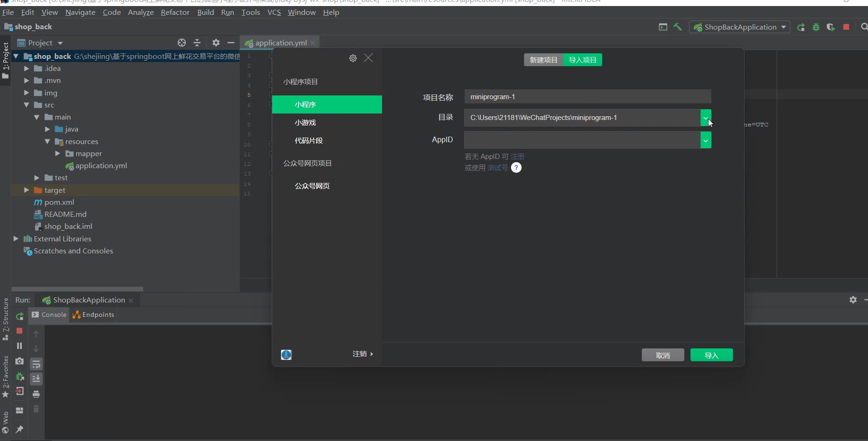The width and height of the screenshot is (868, 441).
Task: Expand the .idea folder
Action: pos(26,69)
